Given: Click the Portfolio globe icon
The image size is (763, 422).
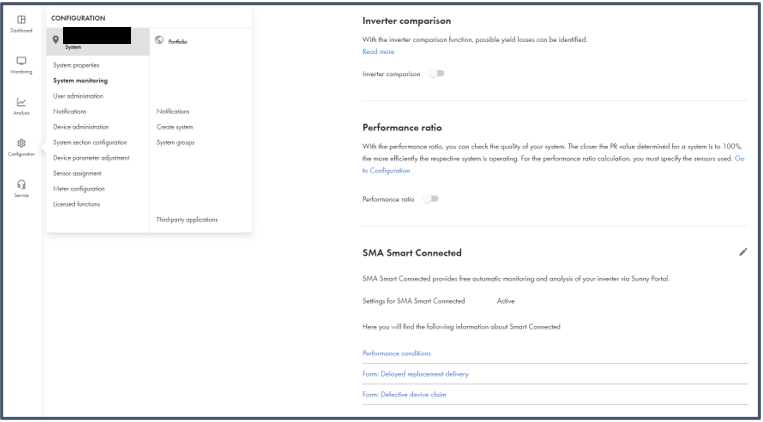Looking at the screenshot, I should tap(160, 40).
